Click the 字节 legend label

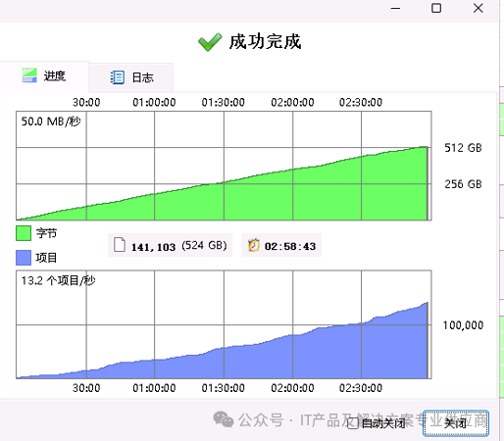[46, 233]
